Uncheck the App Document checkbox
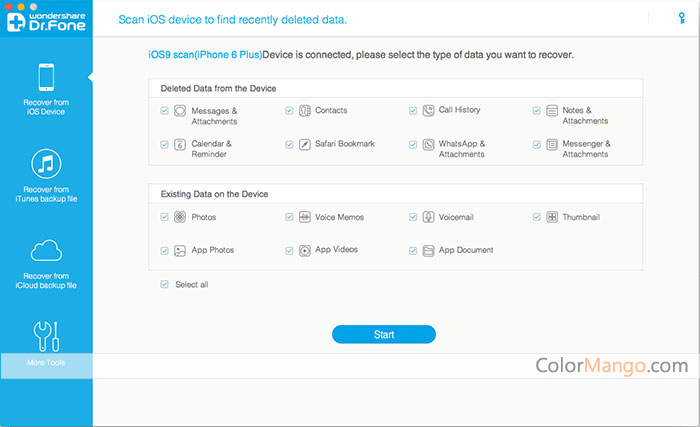 (413, 251)
